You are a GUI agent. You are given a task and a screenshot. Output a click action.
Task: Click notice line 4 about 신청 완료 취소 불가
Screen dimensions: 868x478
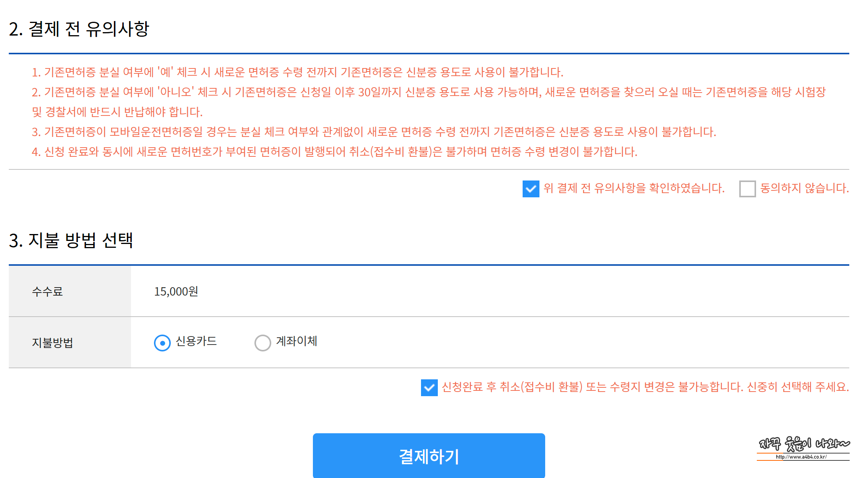coord(334,152)
